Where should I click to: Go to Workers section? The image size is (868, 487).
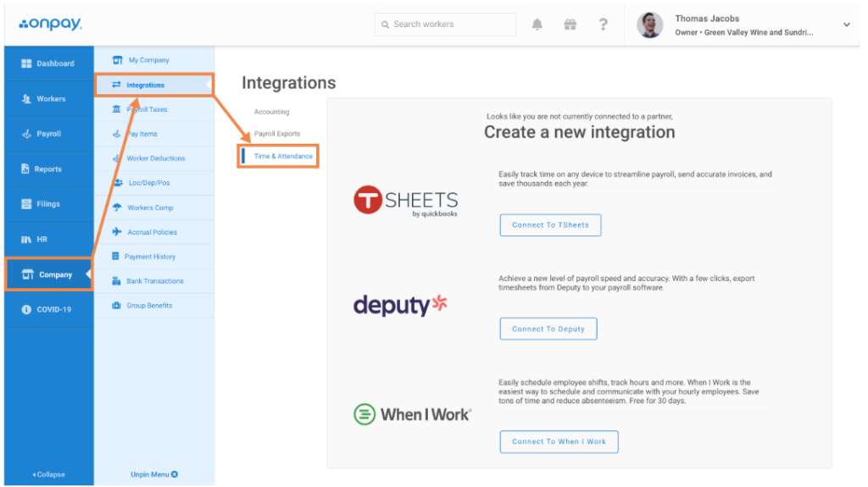click(x=48, y=98)
